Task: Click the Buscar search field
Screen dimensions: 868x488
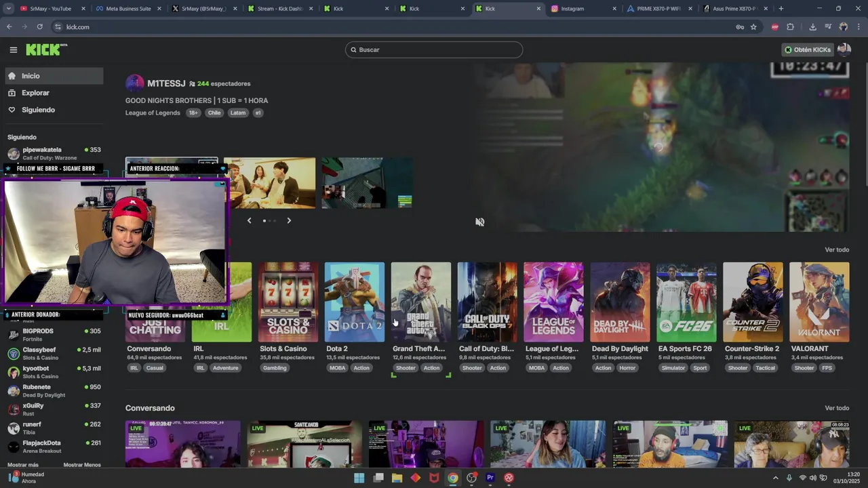Action: point(434,49)
